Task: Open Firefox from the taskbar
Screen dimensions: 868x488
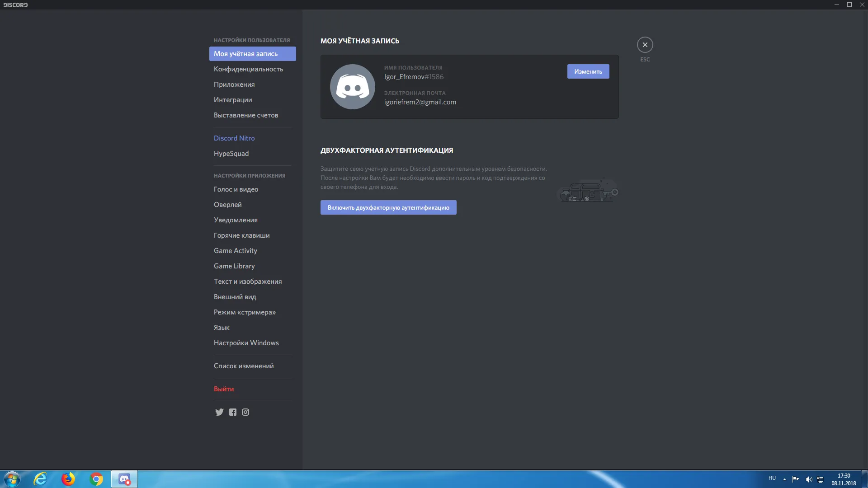Action: [68, 479]
